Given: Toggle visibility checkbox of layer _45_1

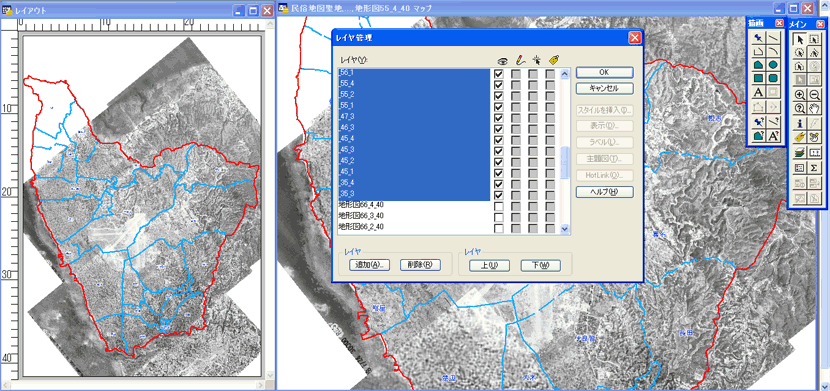Looking at the screenshot, I should 498,173.
